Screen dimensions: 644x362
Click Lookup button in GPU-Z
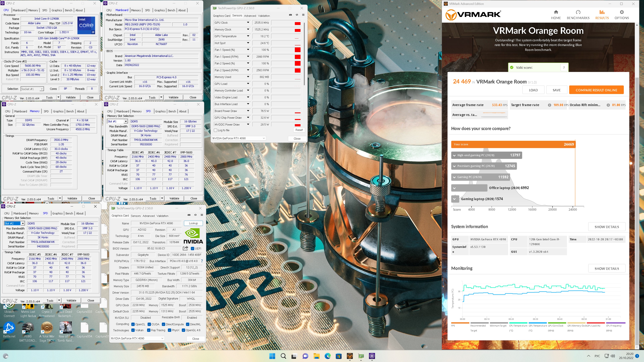pyautogui.click(x=193, y=223)
